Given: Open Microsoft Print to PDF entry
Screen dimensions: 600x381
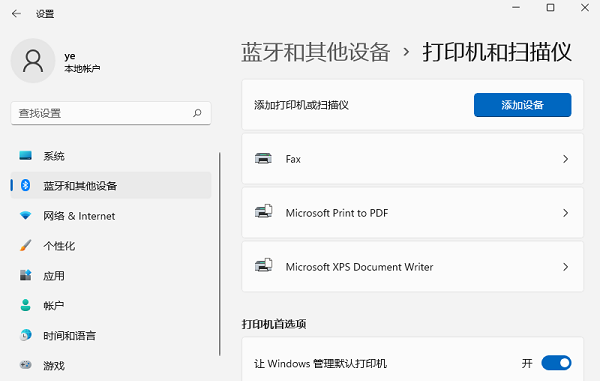Looking at the screenshot, I should (x=412, y=213).
